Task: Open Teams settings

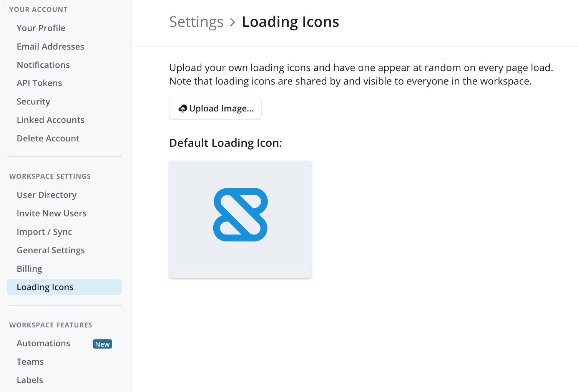Action: tap(30, 362)
